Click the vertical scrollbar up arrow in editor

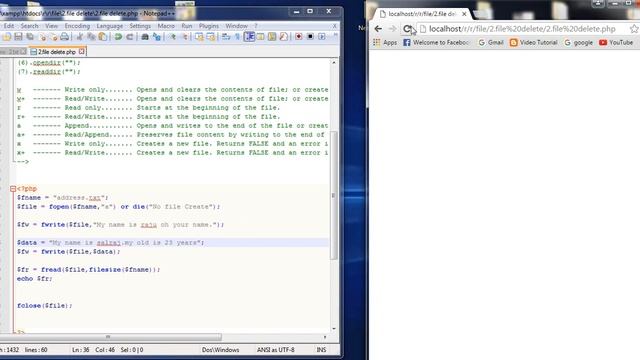[334, 62]
